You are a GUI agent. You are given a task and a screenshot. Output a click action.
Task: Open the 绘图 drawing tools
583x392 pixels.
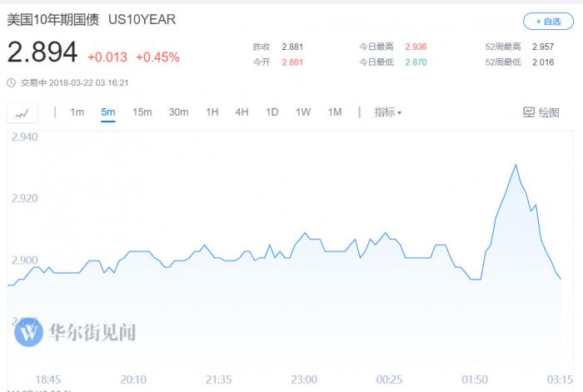pyautogui.click(x=541, y=112)
